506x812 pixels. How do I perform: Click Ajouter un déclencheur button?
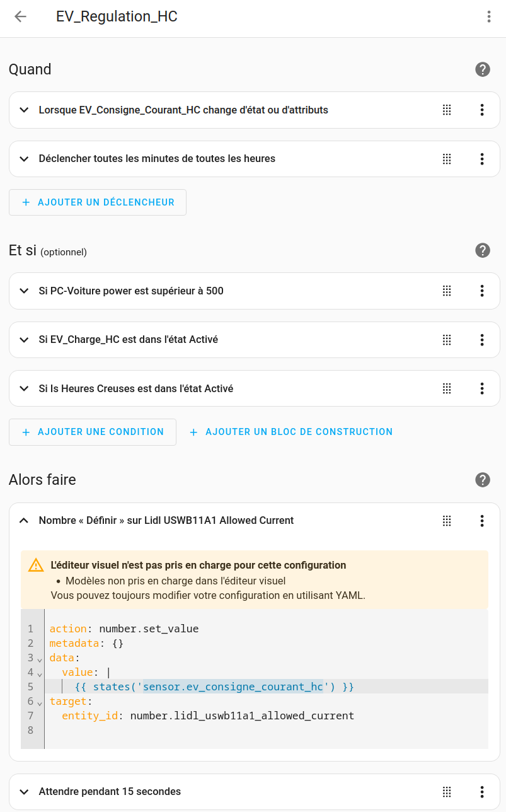click(98, 202)
